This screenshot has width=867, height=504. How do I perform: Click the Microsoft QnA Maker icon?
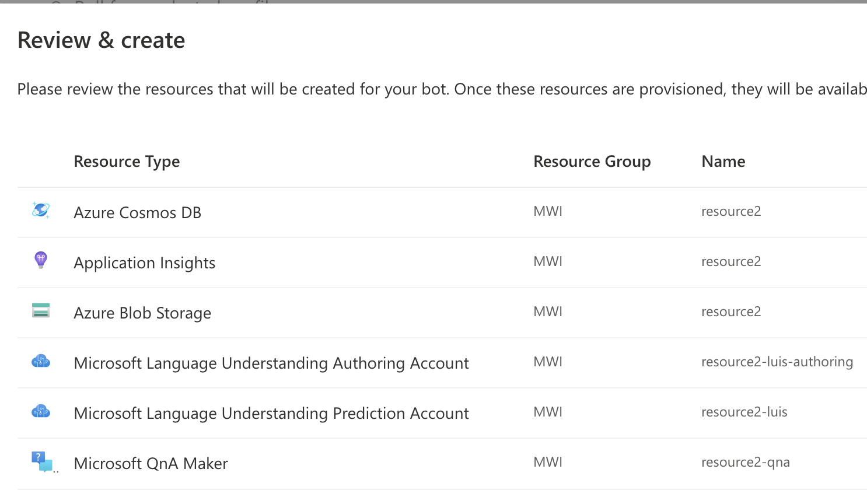[42, 461]
